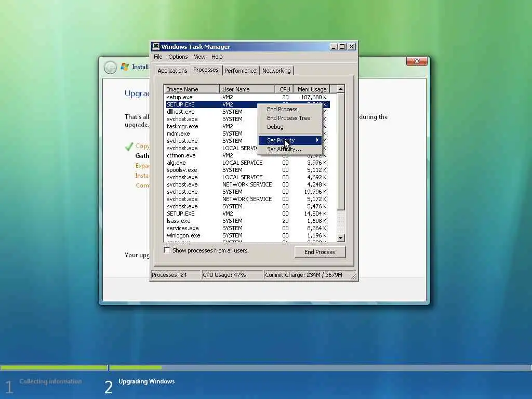Minimize the Task Manager window

tap(334, 47)
